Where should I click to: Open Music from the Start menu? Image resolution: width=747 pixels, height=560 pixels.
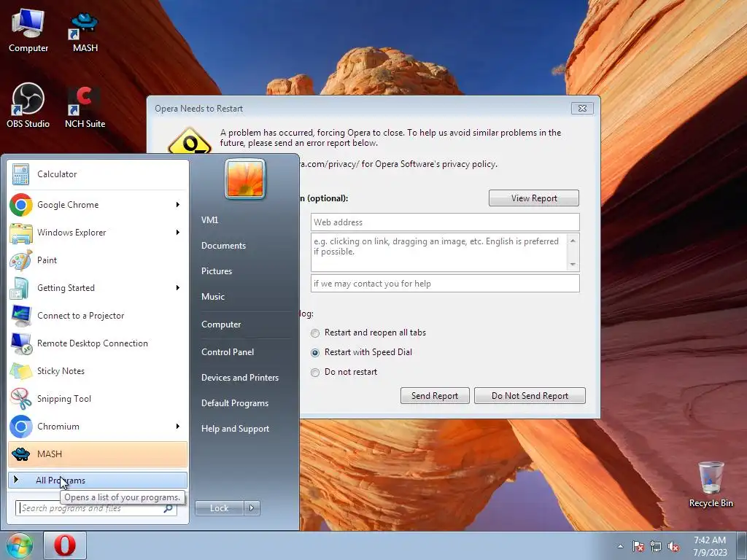[x=213, y=297]
